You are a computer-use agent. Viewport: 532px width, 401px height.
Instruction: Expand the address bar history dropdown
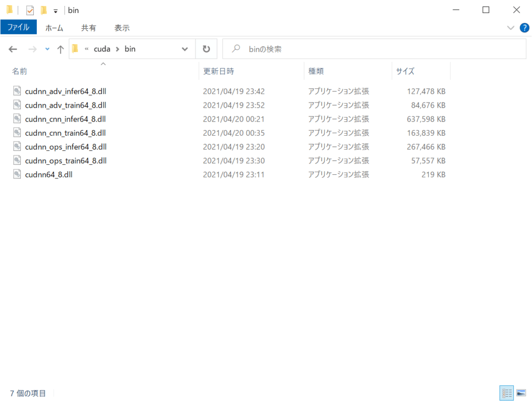pyautogui.click(x=185, y=49)
